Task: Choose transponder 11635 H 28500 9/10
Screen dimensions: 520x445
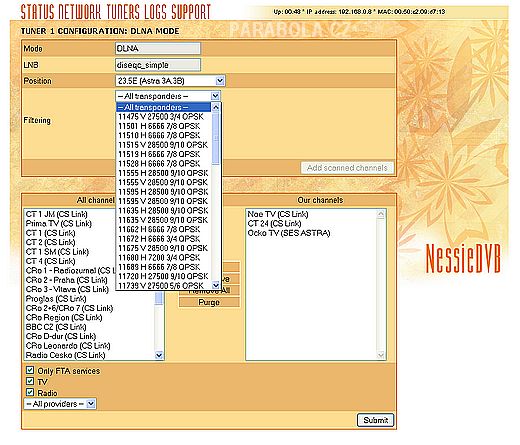Action: (x=163, y=210)
